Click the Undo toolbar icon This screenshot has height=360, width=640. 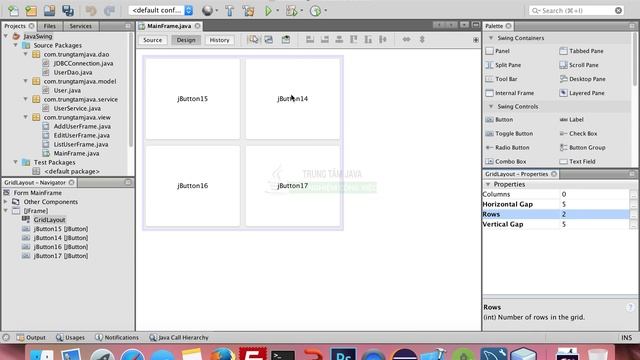click(91, 11)
